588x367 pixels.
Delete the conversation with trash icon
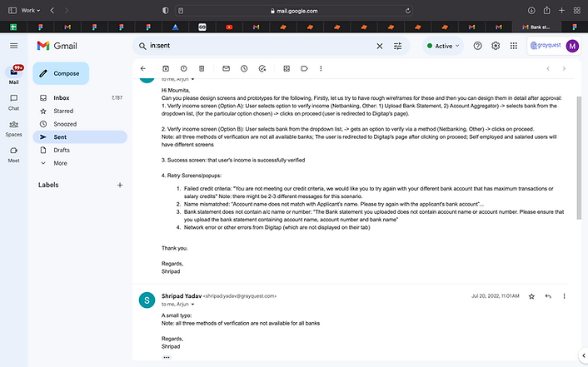[202, 68]
